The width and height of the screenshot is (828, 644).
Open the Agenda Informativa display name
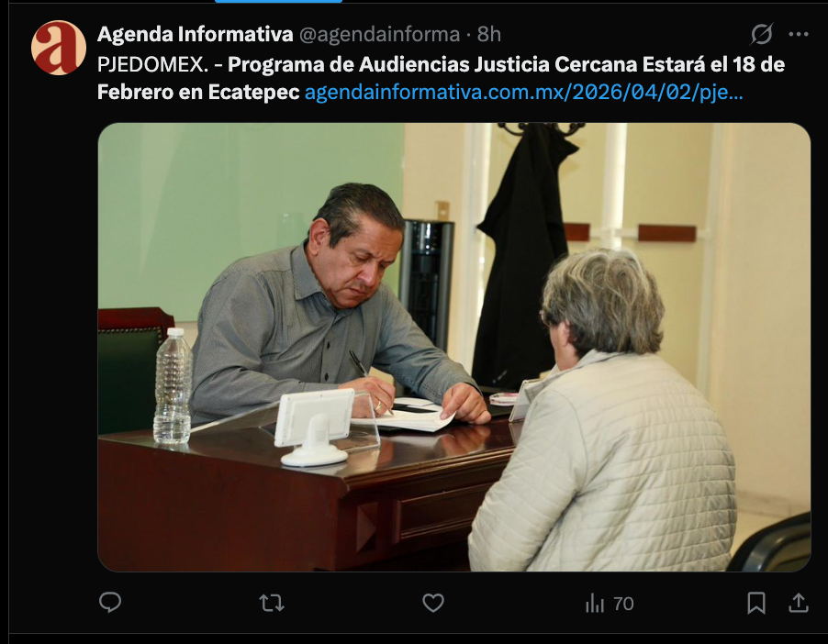coord(195,34)
